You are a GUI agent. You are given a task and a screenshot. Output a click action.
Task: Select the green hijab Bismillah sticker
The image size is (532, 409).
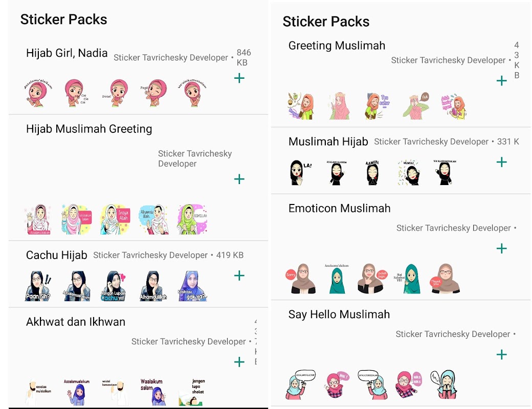(192, 219)
